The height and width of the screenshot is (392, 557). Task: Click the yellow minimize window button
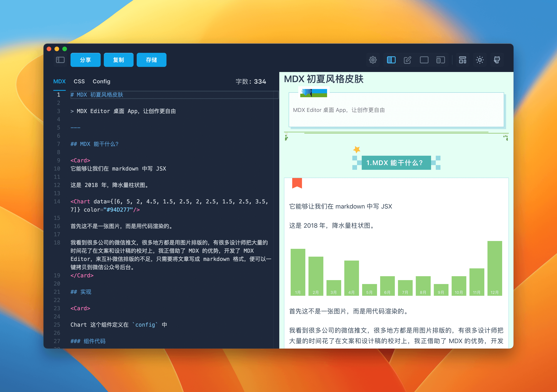point(57,49)
